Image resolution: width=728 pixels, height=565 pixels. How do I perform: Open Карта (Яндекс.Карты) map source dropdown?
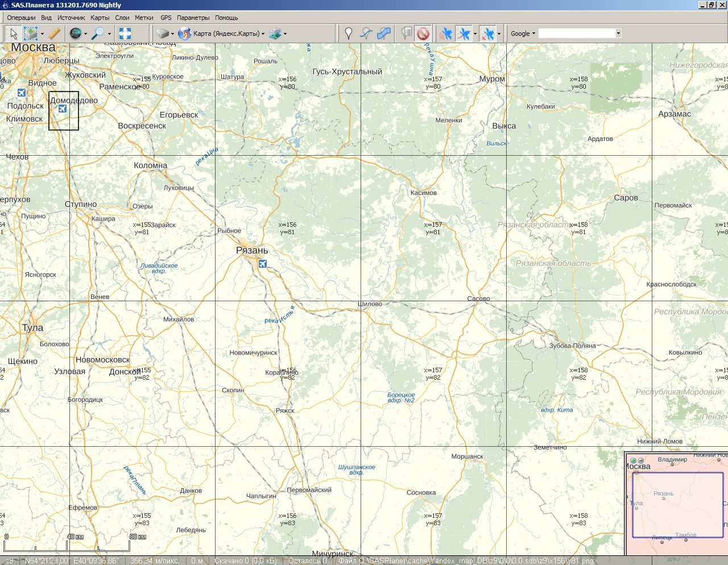226,34
